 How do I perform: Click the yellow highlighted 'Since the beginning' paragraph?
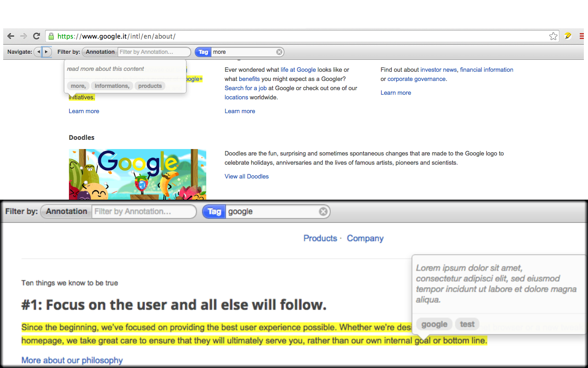[x=254, y=334]
